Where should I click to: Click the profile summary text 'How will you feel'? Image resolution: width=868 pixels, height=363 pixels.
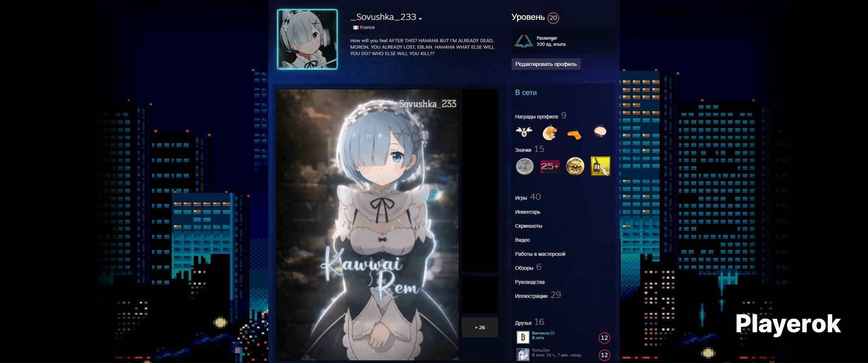pos(422,47)
